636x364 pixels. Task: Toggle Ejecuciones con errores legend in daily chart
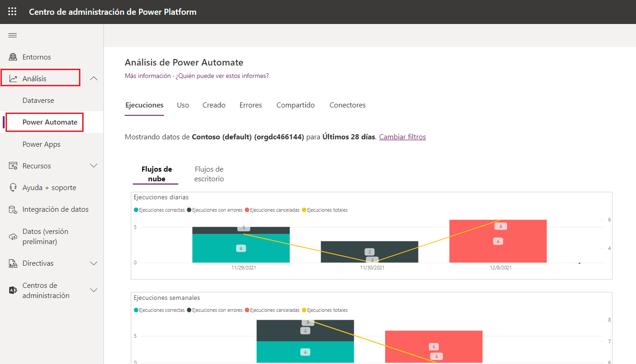pos(215,210)
